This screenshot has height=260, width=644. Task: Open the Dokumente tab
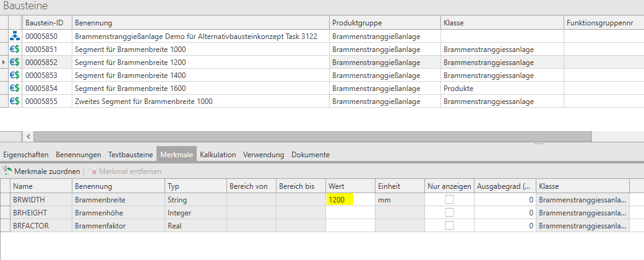pyautogui.click(x=311, y=155)
